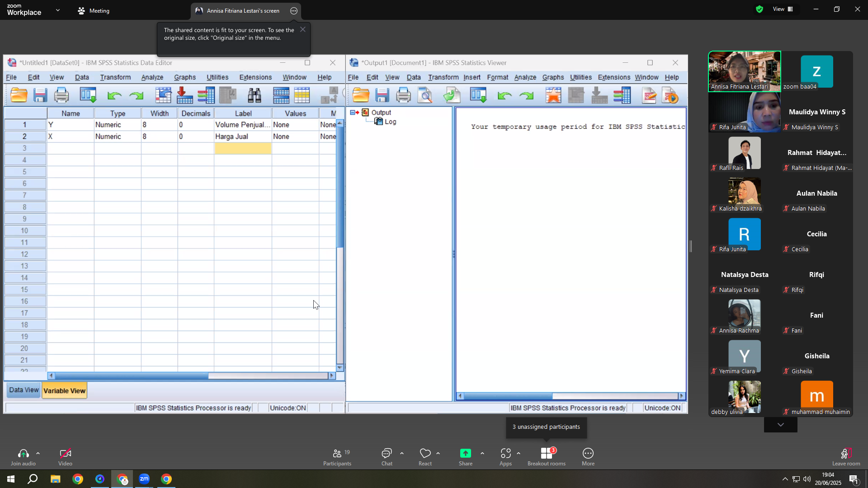Save the output document in Viewer
868x488 pixels.
tap(382, 95)
